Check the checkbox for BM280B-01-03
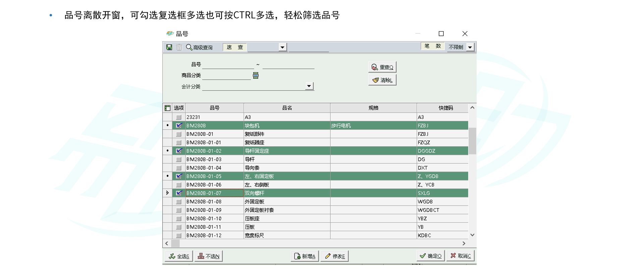Screen dimensions: 644x275 179,159
